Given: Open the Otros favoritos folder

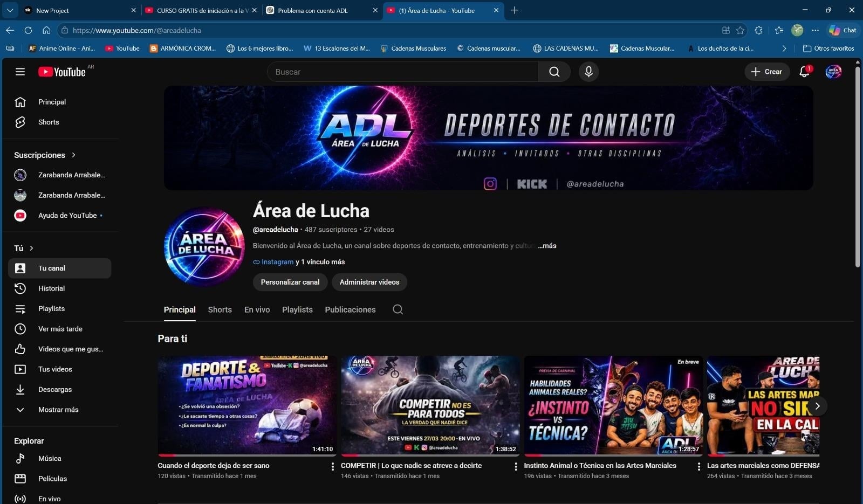Looking at the screenshot, I should tap(828, 49).
